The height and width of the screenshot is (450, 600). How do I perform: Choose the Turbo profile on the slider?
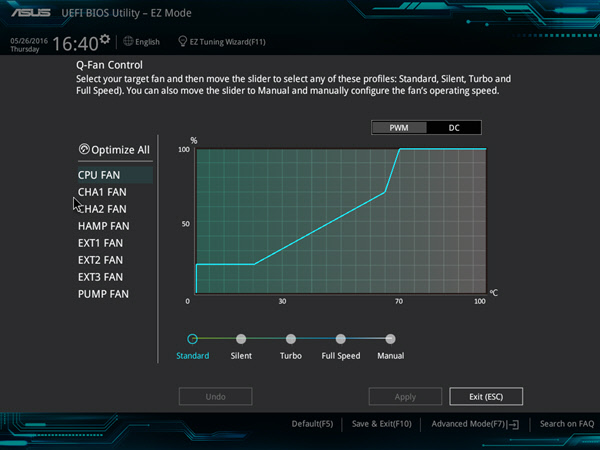coord(291,339)
